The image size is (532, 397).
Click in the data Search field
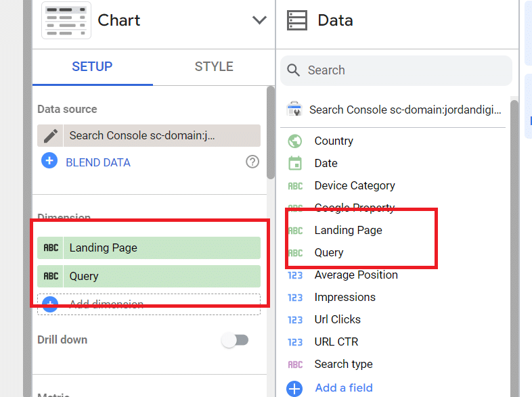pos(399,70)
